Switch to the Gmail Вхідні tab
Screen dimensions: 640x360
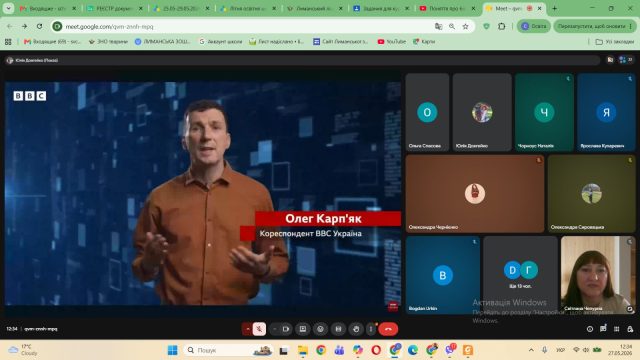point(48,8)
